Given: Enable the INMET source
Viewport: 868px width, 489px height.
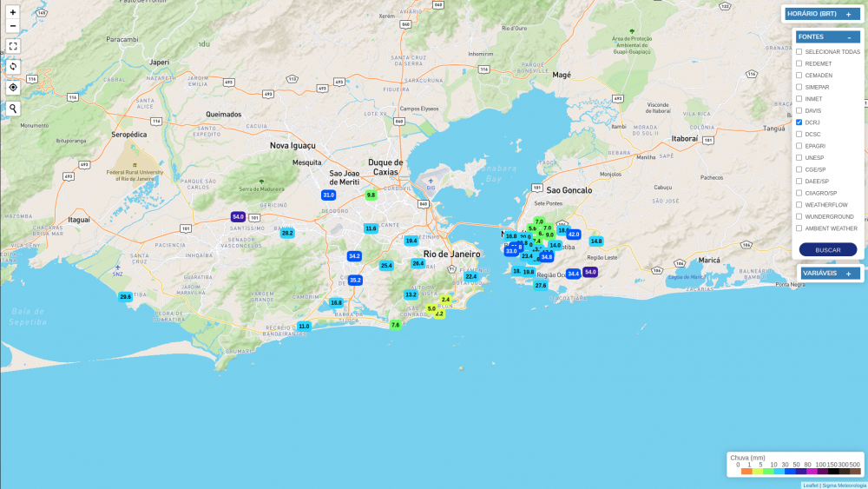Looking at the screenshot, I should click(799, 98).
